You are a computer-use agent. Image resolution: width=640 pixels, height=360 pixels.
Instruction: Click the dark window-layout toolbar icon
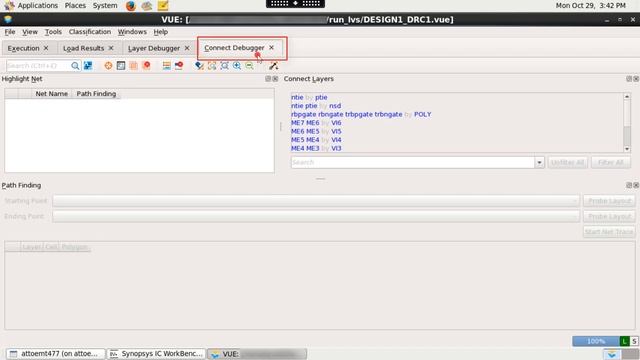pos(121,66)
